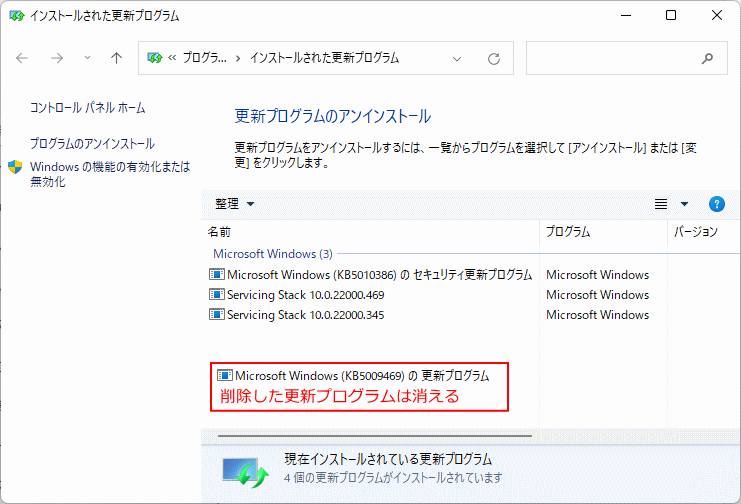Viewport: 741px width, 504px height.
Task: Click the installed updates details pane icon
Action: [246, 472]
